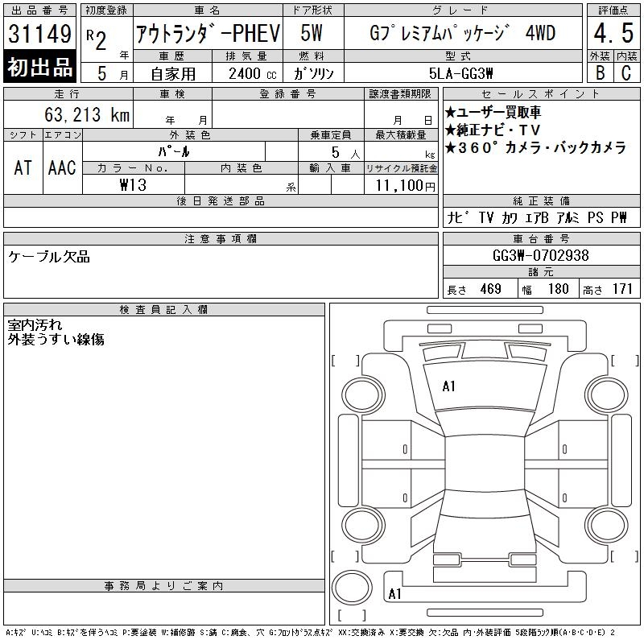Click the front-left wheel in the diagram
The width and height of the screenshot is (644, 644).
[363, 395]
